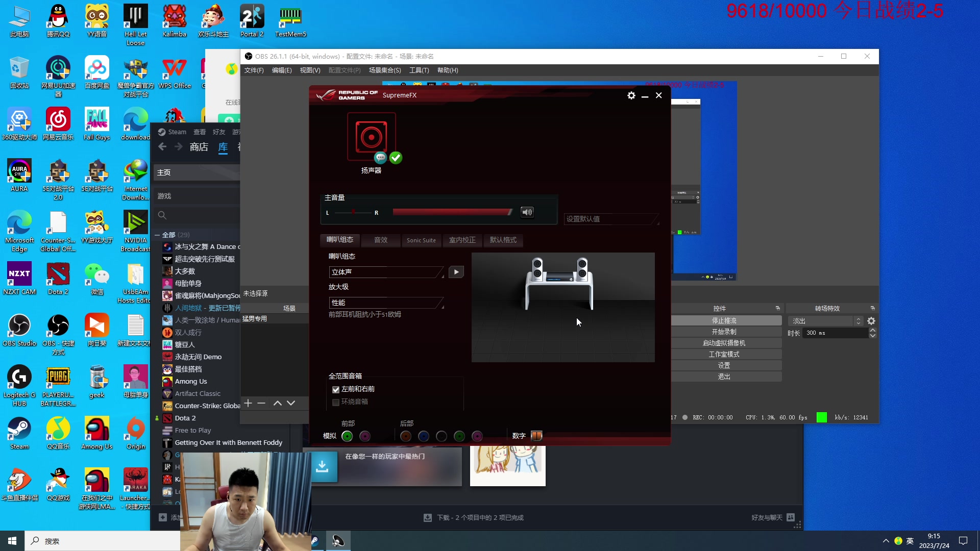Add a scene with plus button
980x551 pixels.
click(x=248, y=403)
